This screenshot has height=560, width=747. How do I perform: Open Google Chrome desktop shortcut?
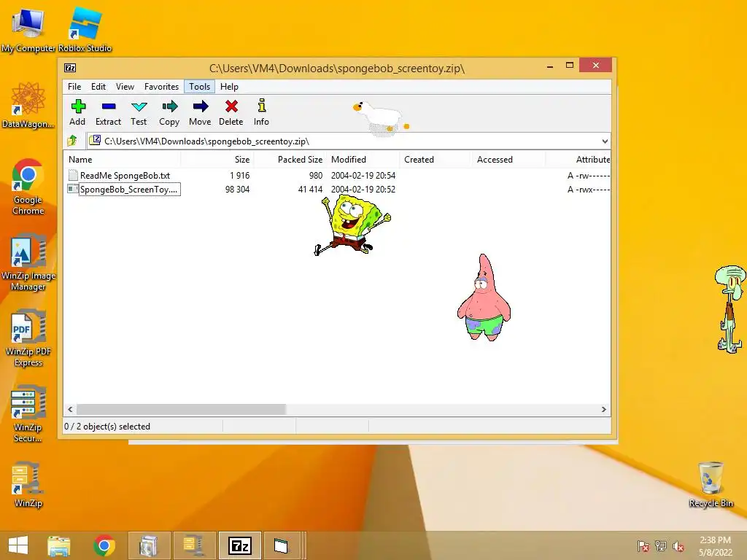pos(28,187)
